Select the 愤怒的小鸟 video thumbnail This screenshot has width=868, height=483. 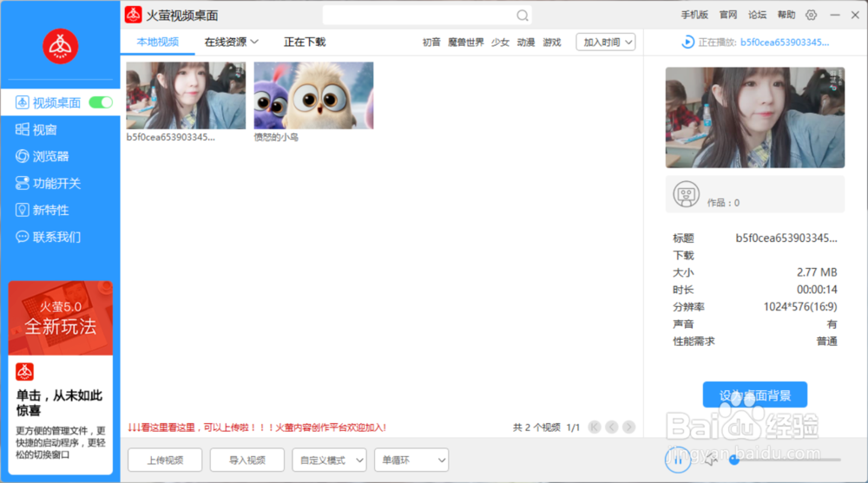314,95
